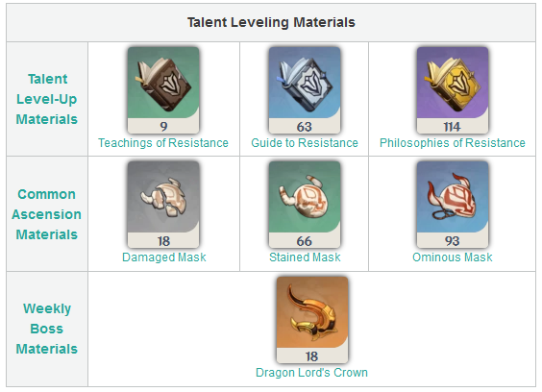
Task: Select the Ominous Mask item icon
Action: click(453, 205)
